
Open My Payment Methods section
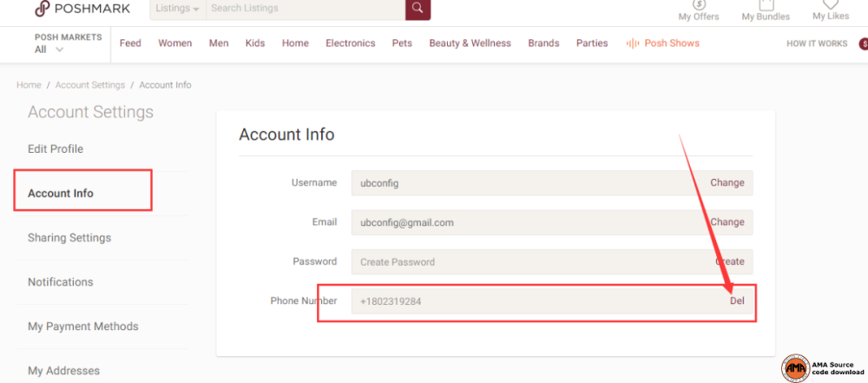[x=82, y=327]
